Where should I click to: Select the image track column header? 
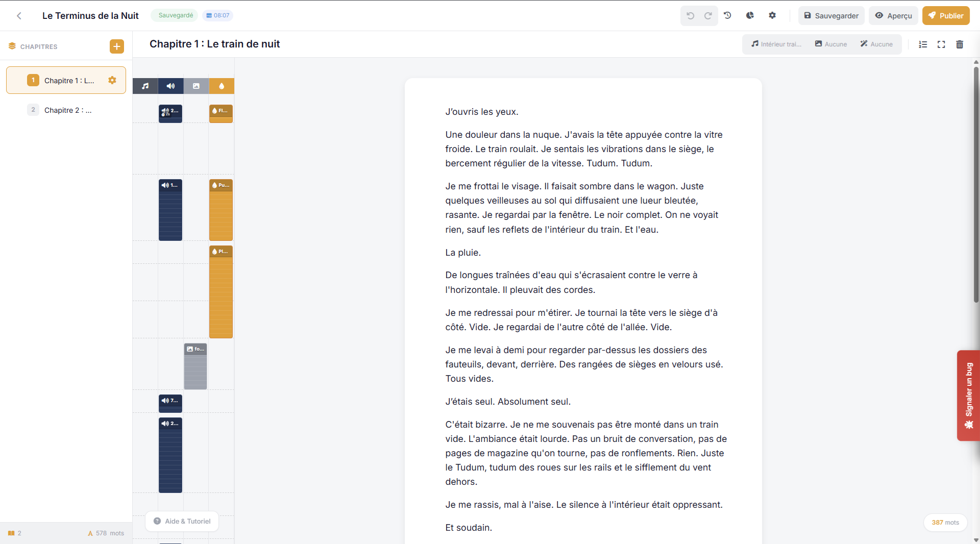tap(196, 86)
